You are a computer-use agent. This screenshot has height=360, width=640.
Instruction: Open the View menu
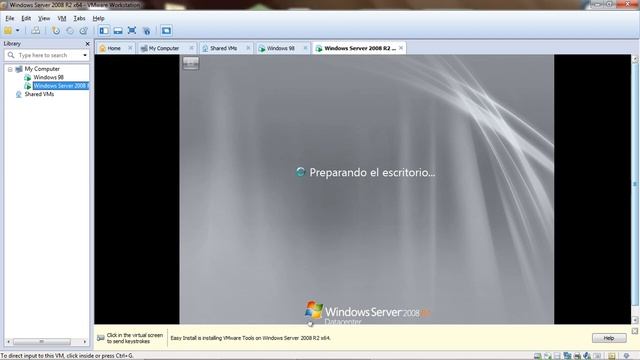44,18
